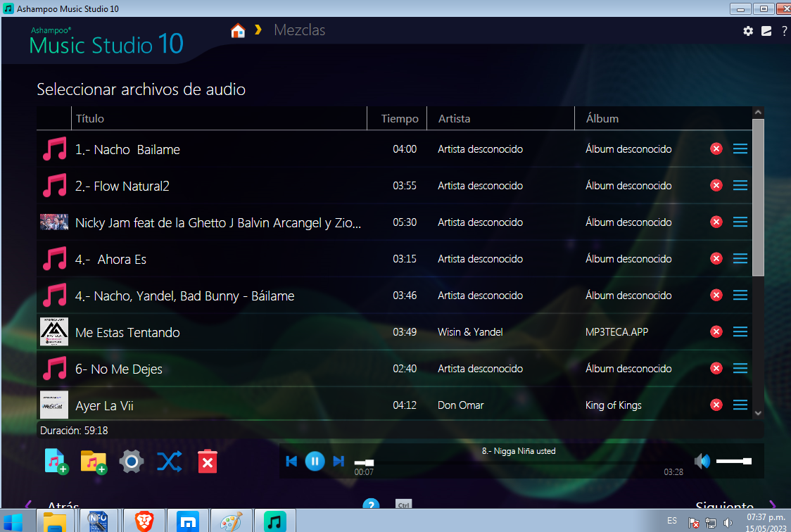Adjust the volume slider
The width and height of the screenshot is (791, 532).
734,462
